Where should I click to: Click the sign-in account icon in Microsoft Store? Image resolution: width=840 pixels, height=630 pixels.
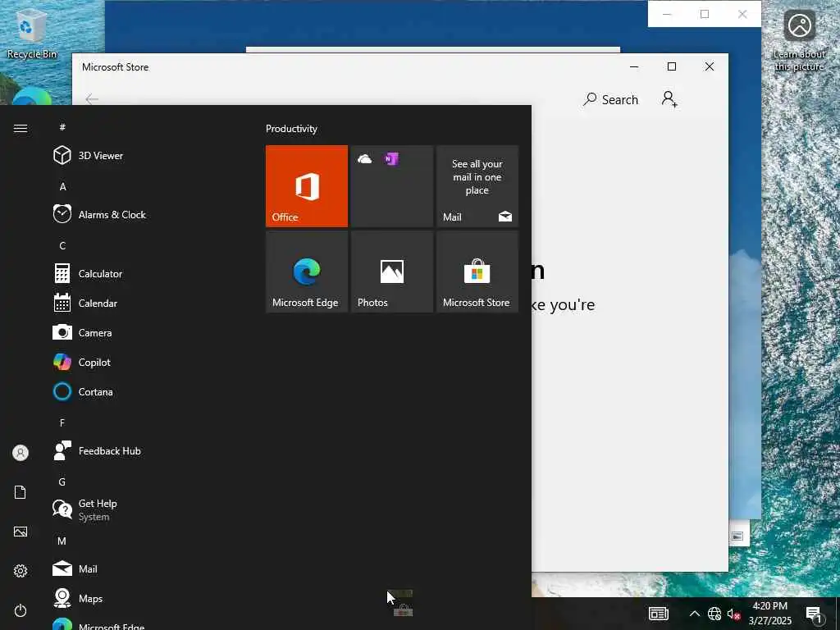(669, 99)
